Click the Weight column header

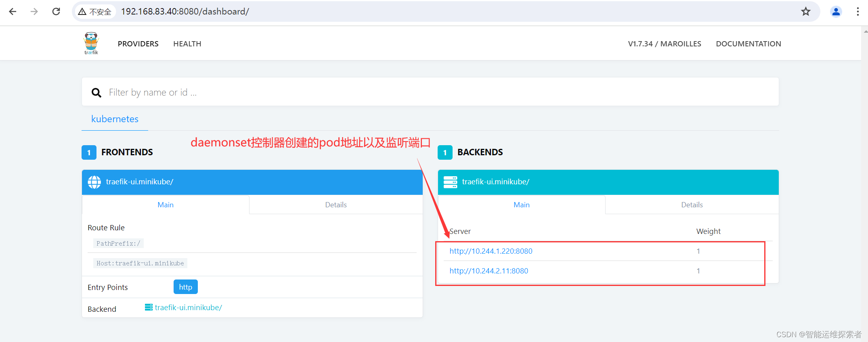pyautogui.click(x=709, y=231)
